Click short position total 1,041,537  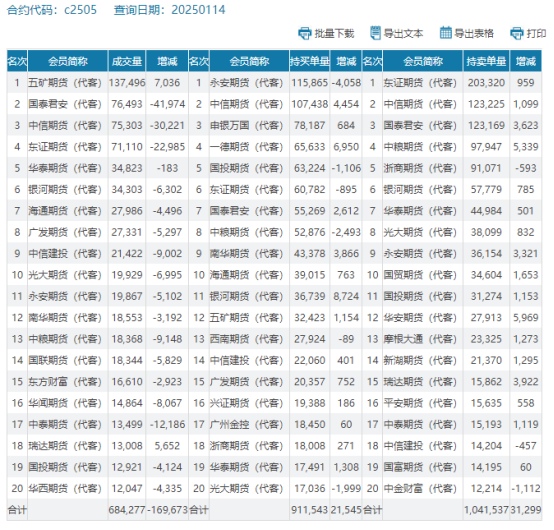pos(486,510)
